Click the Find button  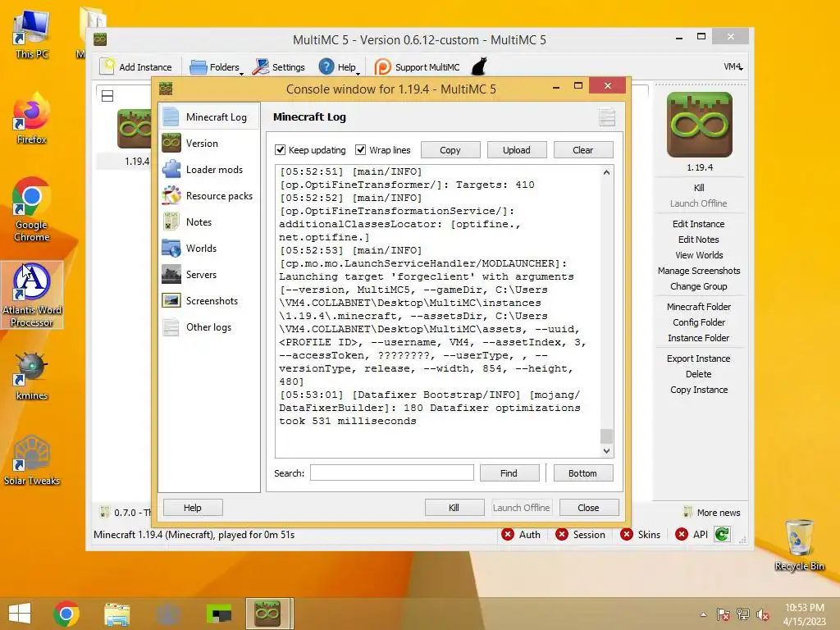[509, 473]
